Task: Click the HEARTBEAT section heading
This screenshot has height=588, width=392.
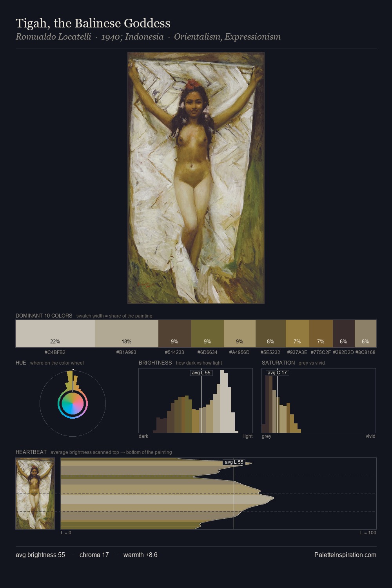Action: click(31, 452)
